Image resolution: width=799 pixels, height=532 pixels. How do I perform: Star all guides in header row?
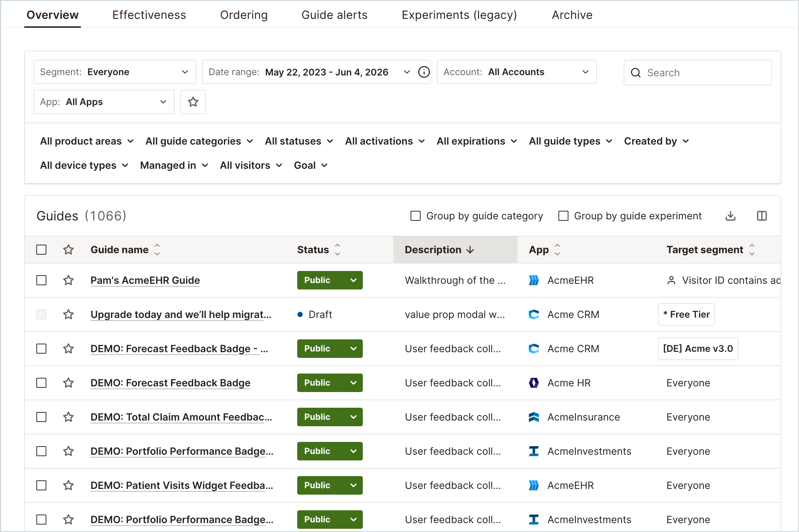(x=68, y=250)
